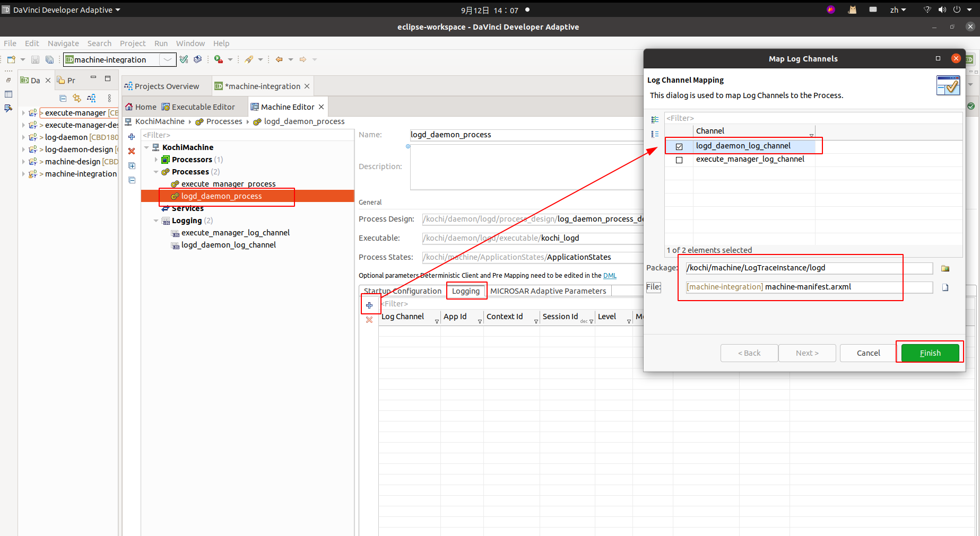Click the Cancel button in dialog

869,353
